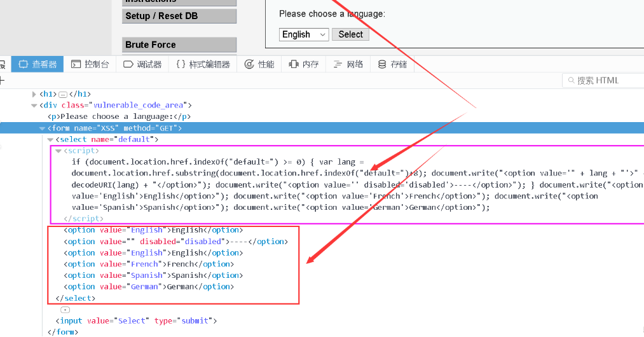The width and height of the screenshot is (644, 337).
Task: Collapse the script element node
Action: 58,151
